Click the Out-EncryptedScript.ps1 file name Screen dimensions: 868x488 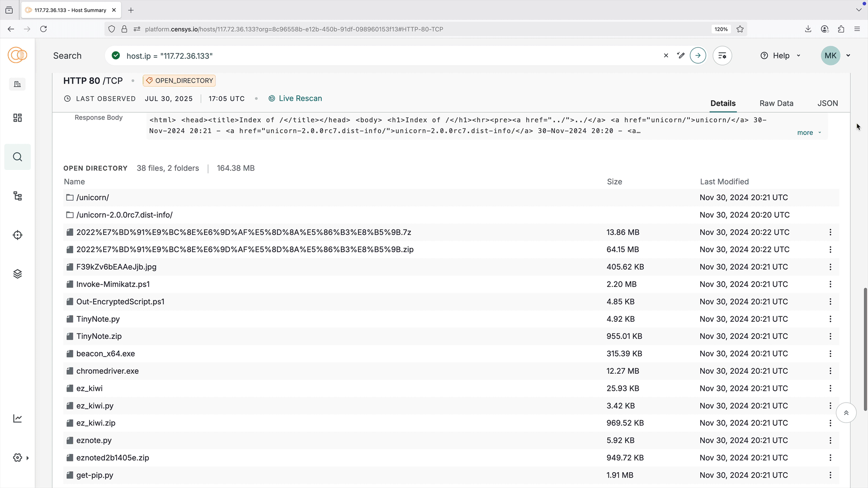120,302
